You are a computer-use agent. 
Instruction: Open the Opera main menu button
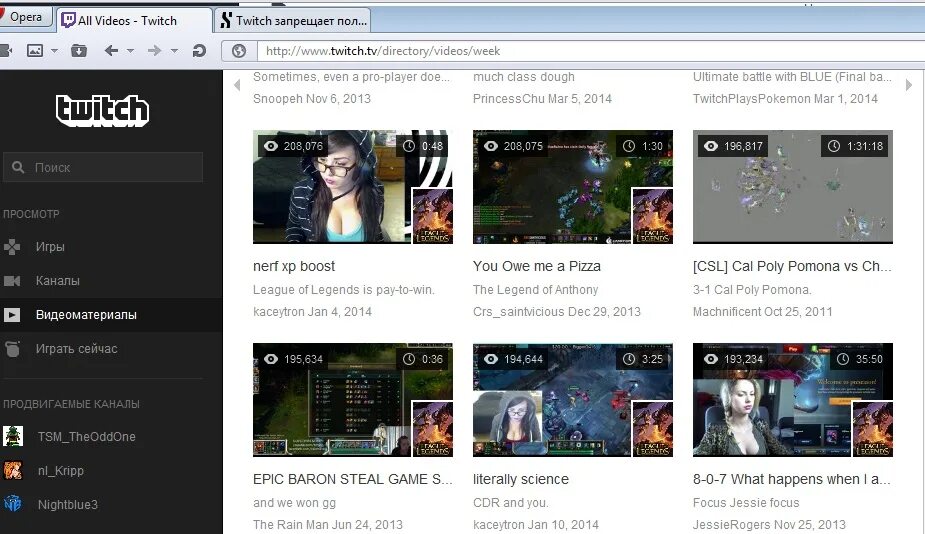click(26, 17)
